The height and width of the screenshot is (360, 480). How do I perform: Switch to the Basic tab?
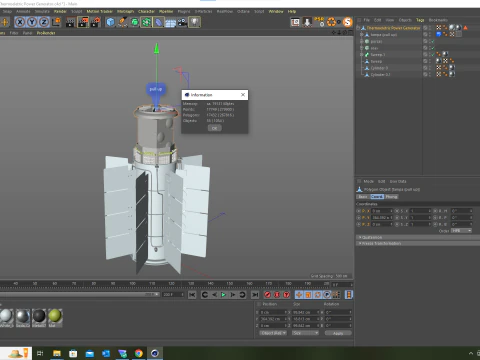(x=363, y=197)
